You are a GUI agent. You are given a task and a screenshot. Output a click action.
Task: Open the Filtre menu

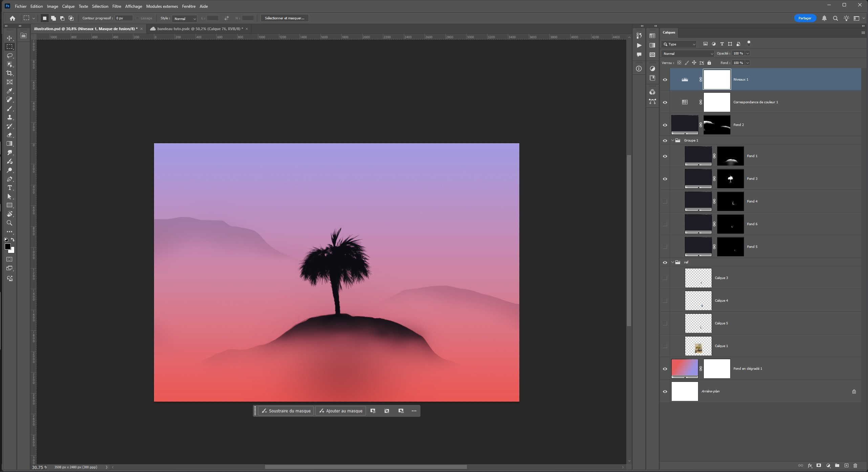117,6
